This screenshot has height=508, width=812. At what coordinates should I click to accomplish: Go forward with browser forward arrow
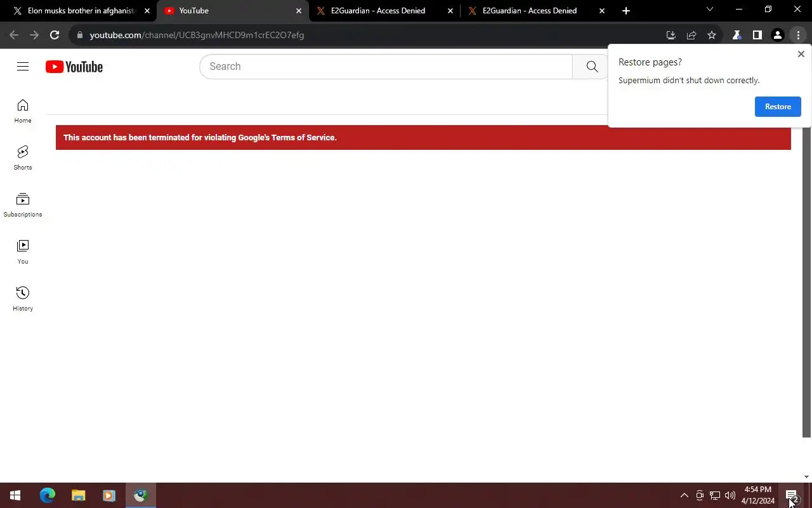34,35
